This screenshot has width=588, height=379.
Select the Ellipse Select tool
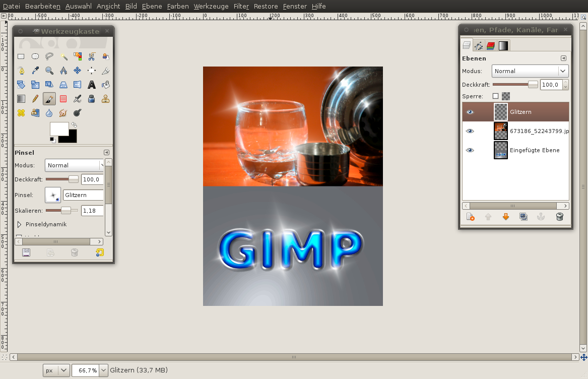[x=35, y=56]
